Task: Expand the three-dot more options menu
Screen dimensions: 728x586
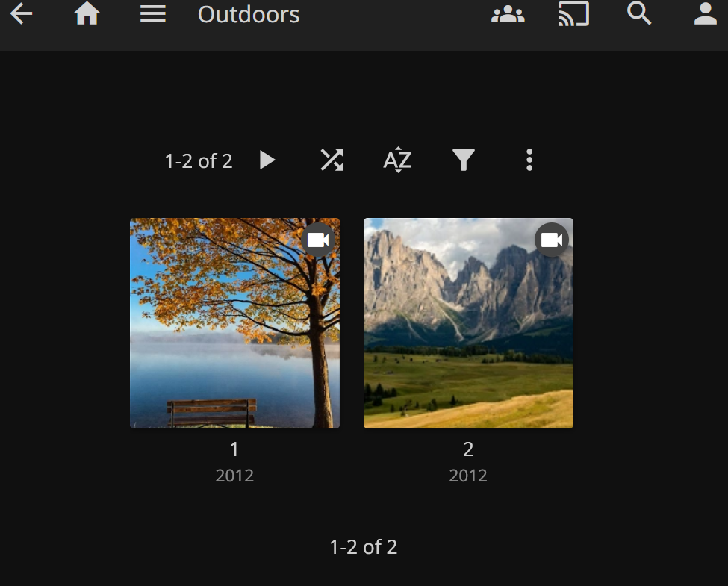Action: 529,160
